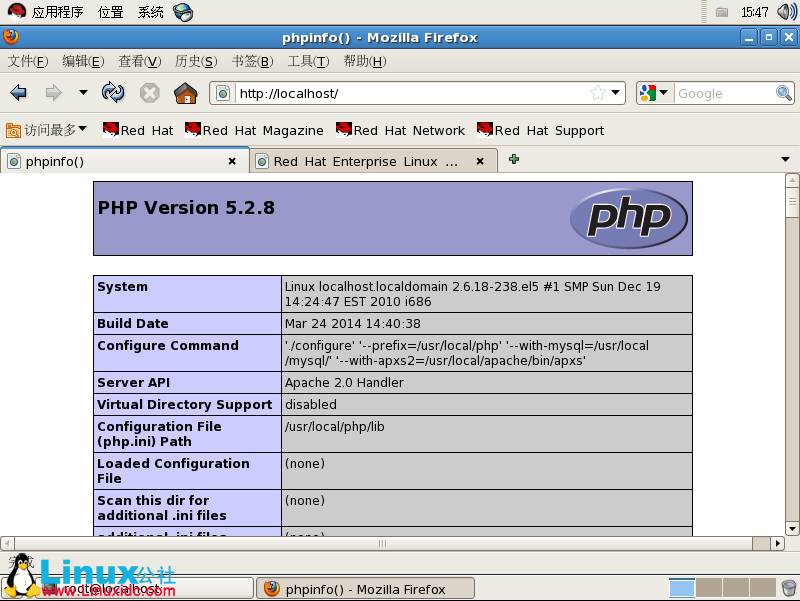Screen dimensions: 800x601
Task: Open the 书签(B) bookmarks menu
Action: pos(252,61)
